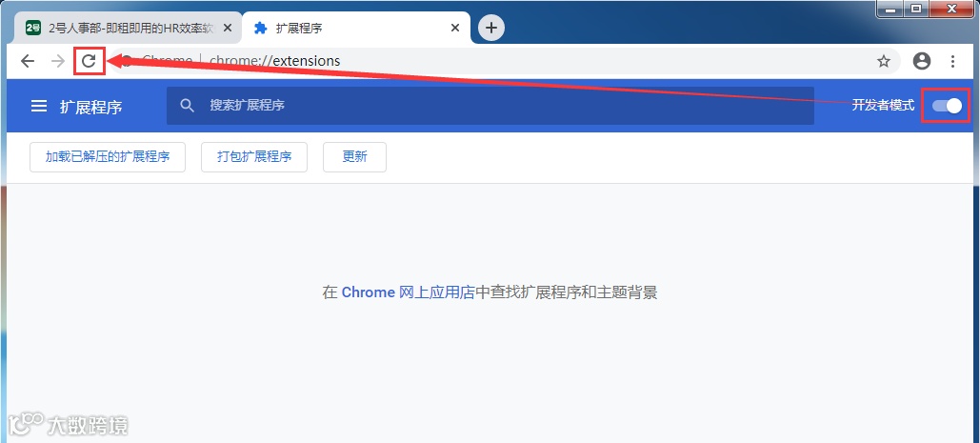
Task: Close the 2号人事部 tab
Action: 228,29
